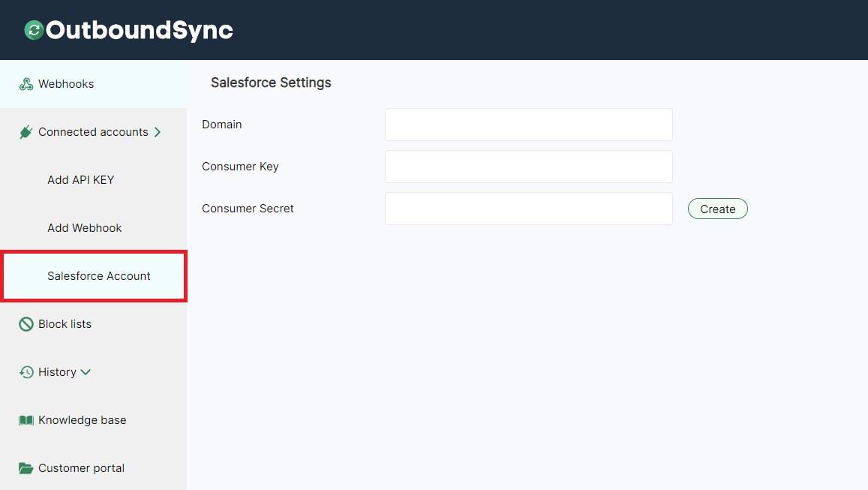Open the Block lists menu label
868x490 pixels.
(65, 324)
